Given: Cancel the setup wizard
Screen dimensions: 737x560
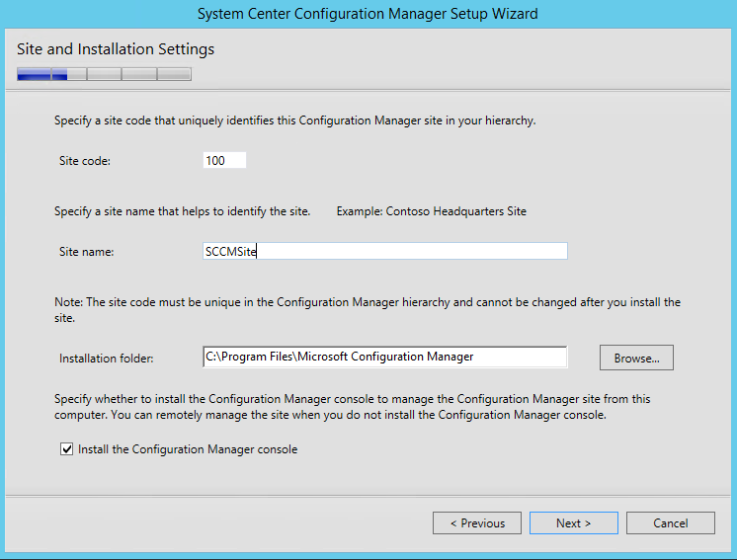Looking at the screenshot, I should [671, 522].
